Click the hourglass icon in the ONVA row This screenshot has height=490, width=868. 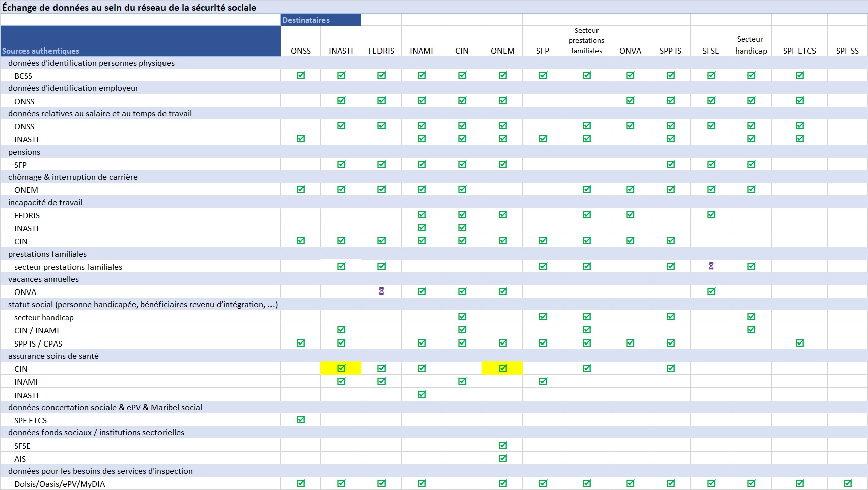tap(382, 291)
